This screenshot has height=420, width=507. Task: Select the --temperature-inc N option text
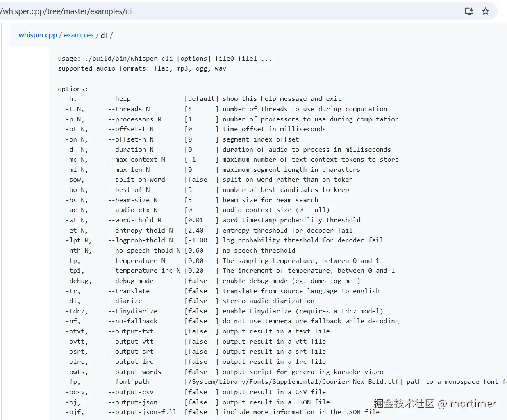[x=144, y=271]
